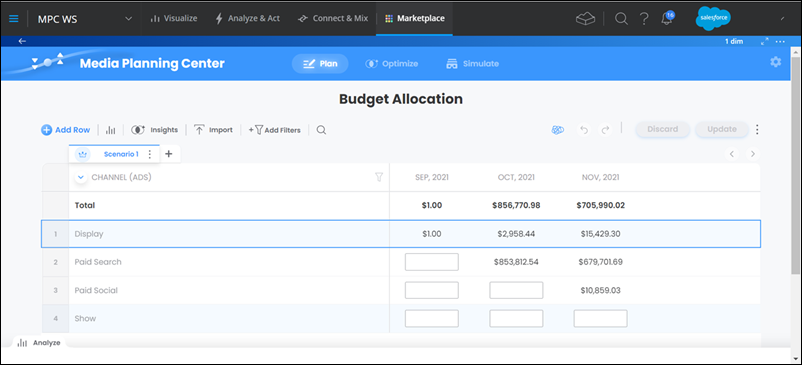Click the 1 dim indicator
The width and height of the screenshot is (802, 365).
click(x=734, y=41)
